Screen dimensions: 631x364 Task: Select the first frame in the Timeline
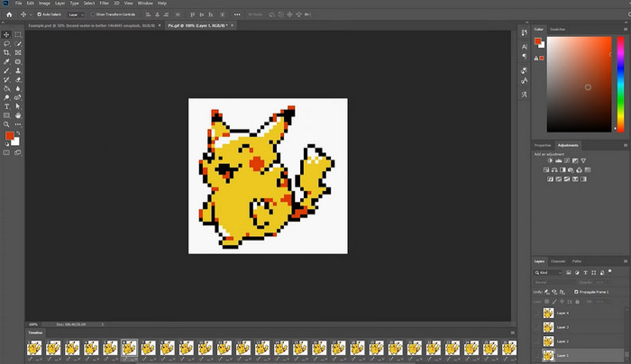34,348
